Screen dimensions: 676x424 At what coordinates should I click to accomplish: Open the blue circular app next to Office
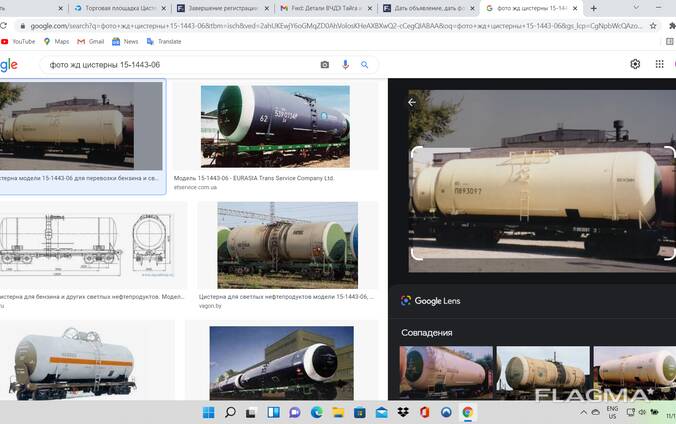[446, 412]
